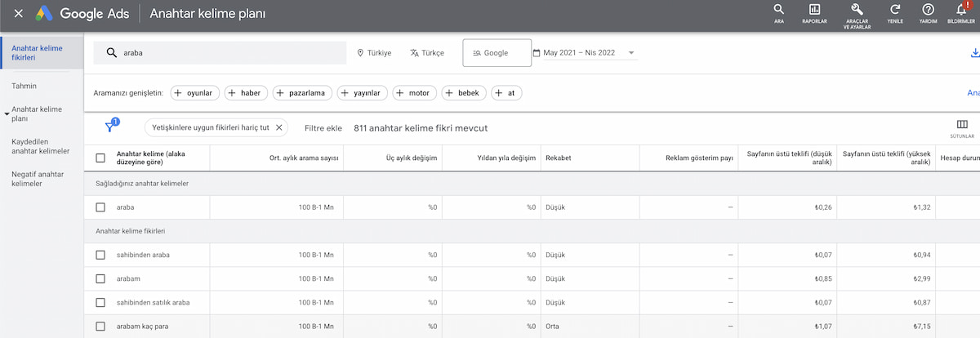This screenshot has width=980, height=338.
Task: Open the Yardım help icon
Action: pyautogui.click(x=928, y=12)
